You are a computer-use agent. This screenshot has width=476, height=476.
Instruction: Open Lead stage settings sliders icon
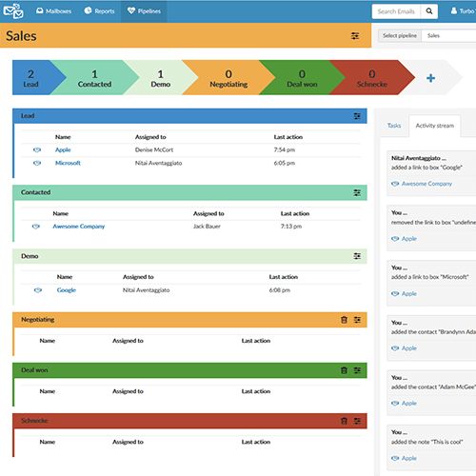click(357, 116)
